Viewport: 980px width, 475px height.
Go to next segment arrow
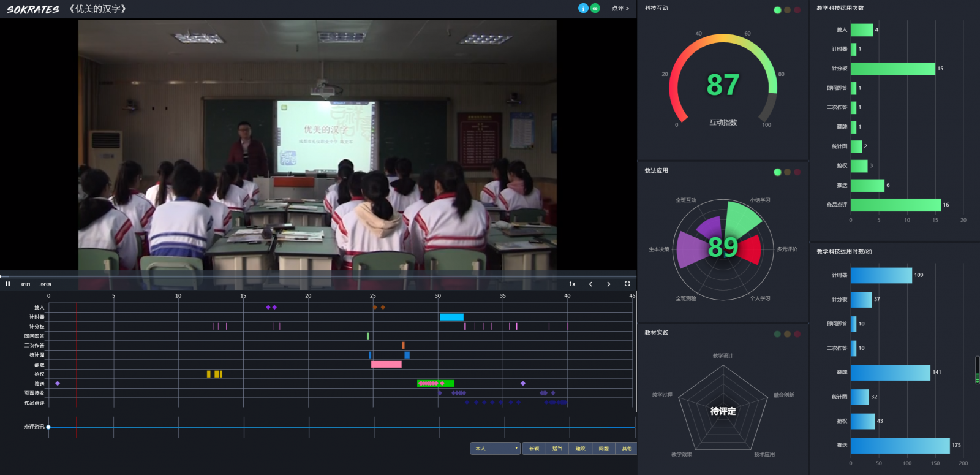tap(608, 284)
